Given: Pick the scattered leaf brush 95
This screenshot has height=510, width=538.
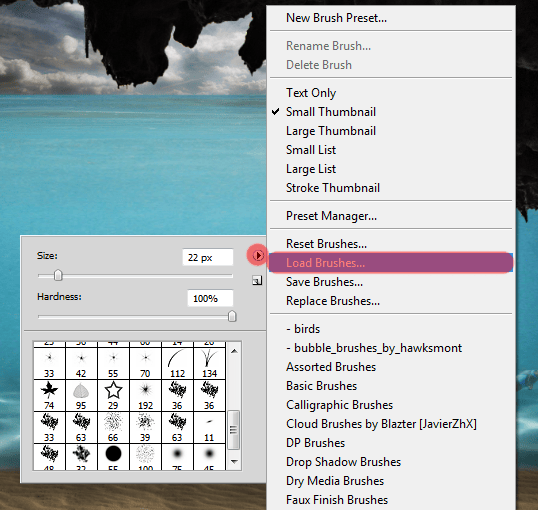Looking at the screenshot, I should [81, 395].
